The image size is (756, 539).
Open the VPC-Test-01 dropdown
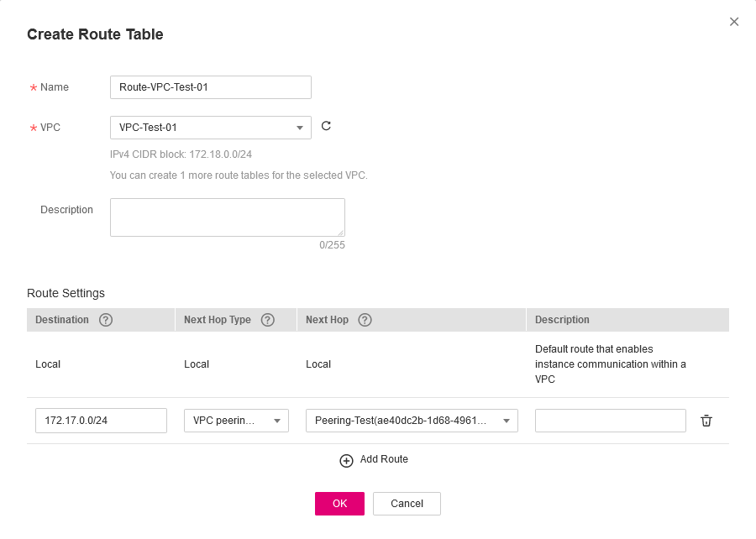210,128
